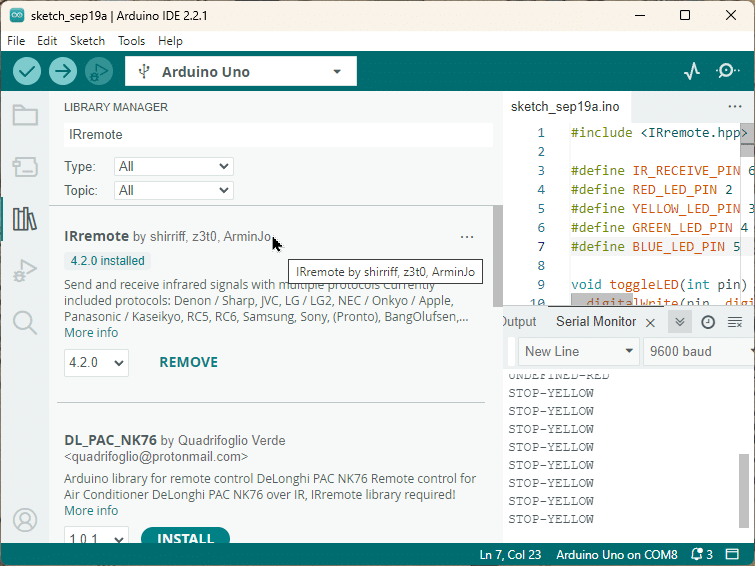This screenshot has width=755, height=566.
Task: Open the Type filter dropdown
Action: pos(174,167)
